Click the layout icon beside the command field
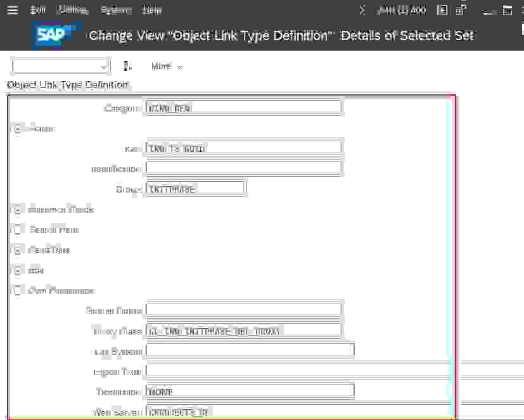The height and width of the screenshot is (420, 524). pos(127,66)
